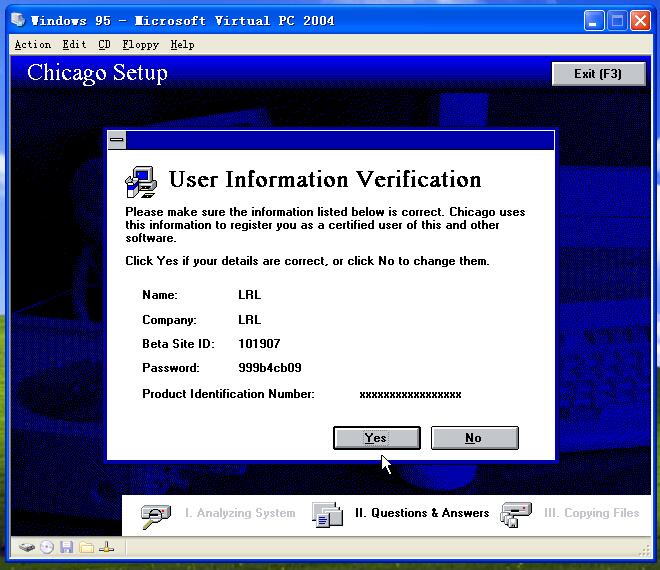660x570 pixels.
Task: Click the Beta Site ID: label
Action: tap(178, 344)
